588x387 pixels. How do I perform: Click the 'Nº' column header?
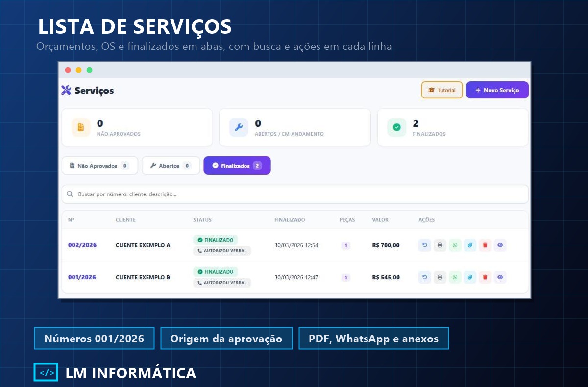(x=71, y=220)
